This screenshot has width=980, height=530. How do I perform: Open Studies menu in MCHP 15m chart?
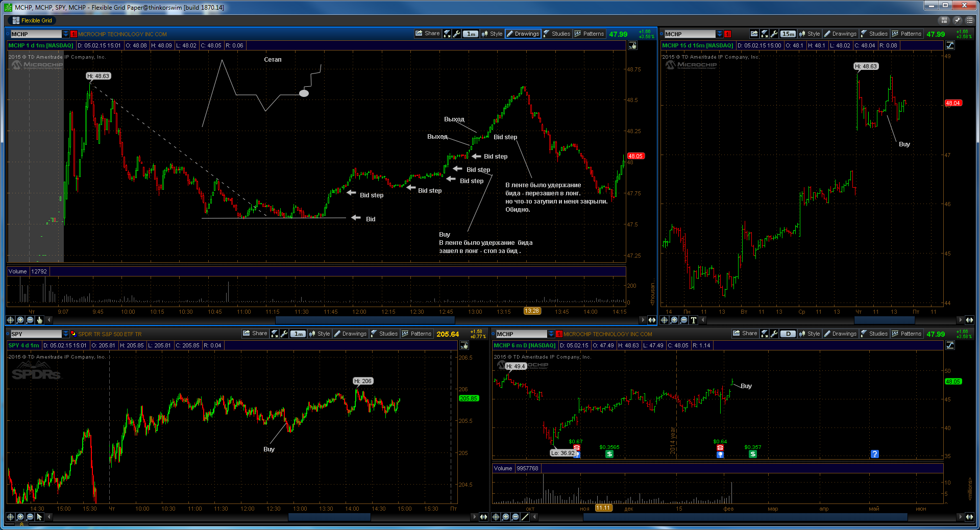(x=874, y=34)
